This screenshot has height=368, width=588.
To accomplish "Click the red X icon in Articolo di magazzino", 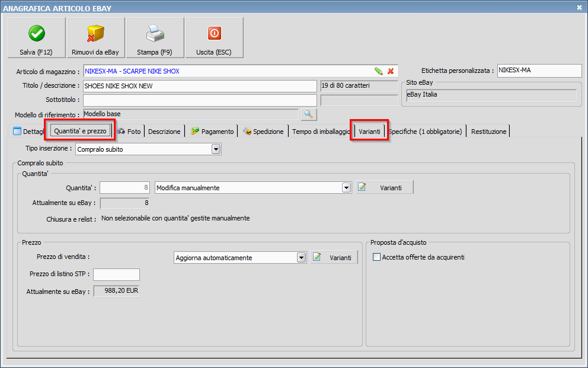I will [391, 71].
